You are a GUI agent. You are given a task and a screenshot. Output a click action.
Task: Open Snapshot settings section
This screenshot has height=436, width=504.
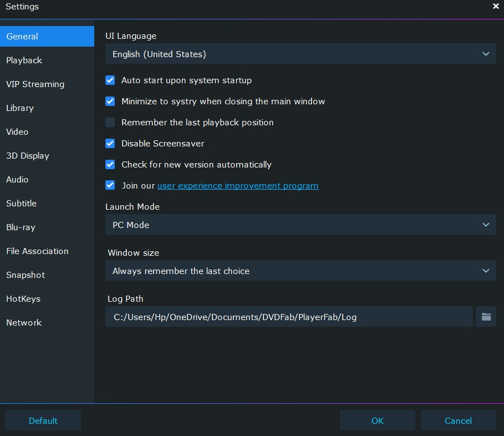coord(47,275)
